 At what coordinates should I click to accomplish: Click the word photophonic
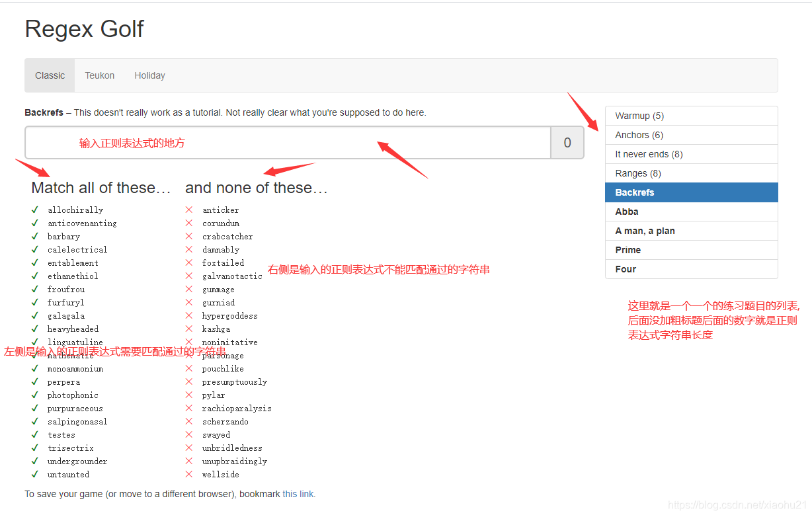click(x=73, y=395)
